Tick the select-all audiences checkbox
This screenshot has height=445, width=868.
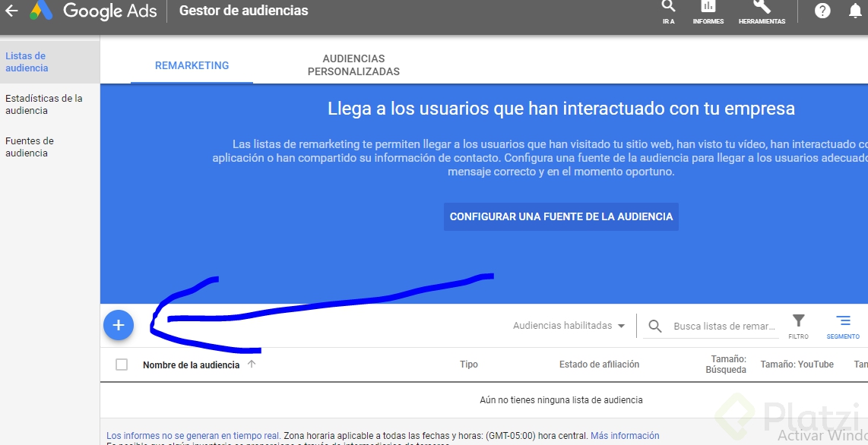tap(122, 365)
